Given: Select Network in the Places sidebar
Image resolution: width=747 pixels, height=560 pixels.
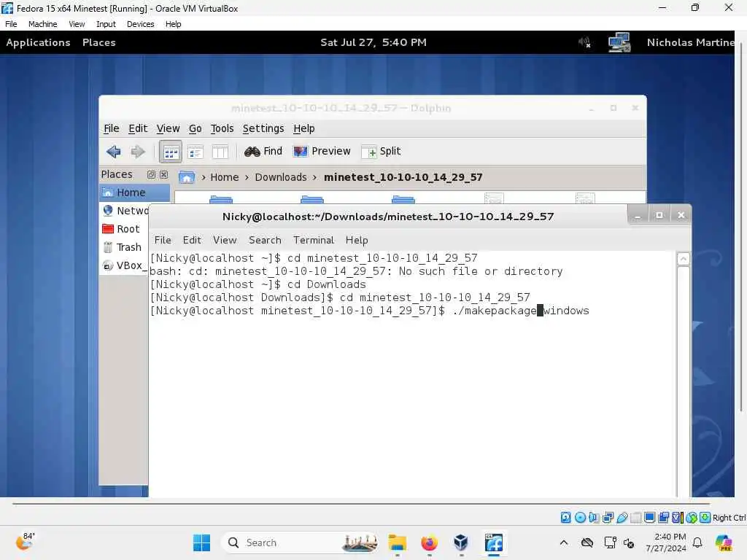Looking at the screenshot, I should pyautogui.click(x=124, y=211).
